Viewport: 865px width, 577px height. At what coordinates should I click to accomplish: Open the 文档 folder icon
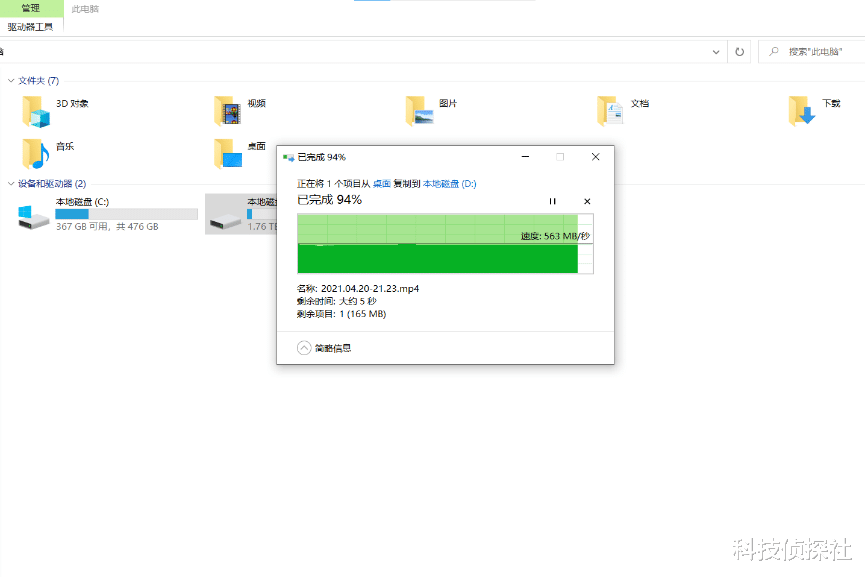611,111
